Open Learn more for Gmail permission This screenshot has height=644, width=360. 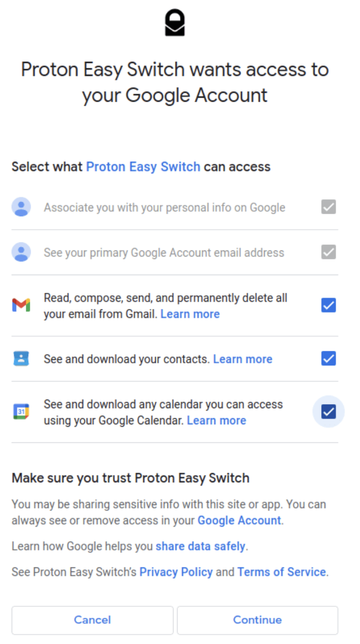[190, 314]
